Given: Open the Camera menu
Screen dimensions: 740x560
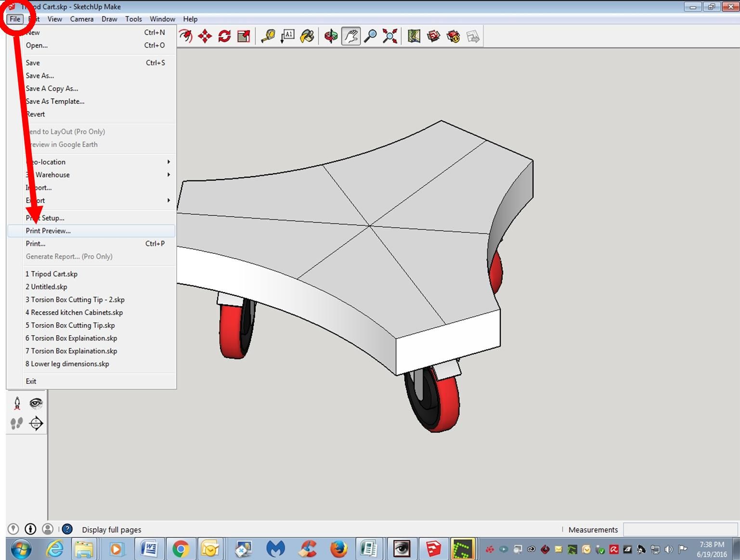Looking at the screenshot, I should (81, 19).
